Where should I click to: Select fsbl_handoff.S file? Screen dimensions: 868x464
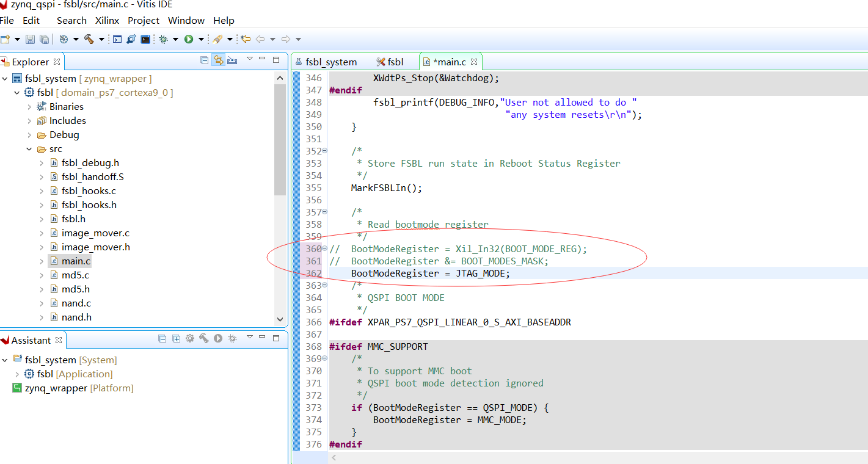[93, 177]
